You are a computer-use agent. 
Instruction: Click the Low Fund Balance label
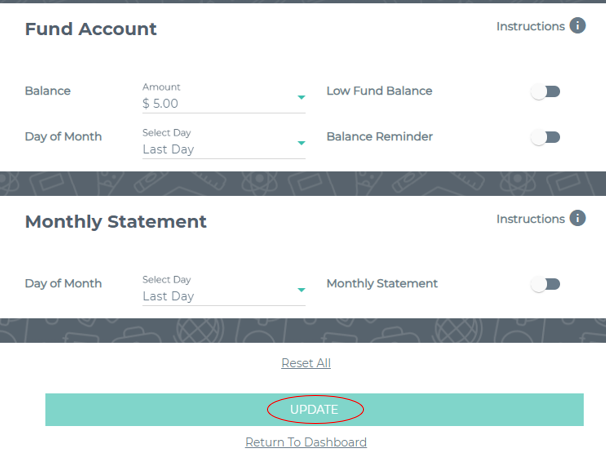(x=379, y=91)
